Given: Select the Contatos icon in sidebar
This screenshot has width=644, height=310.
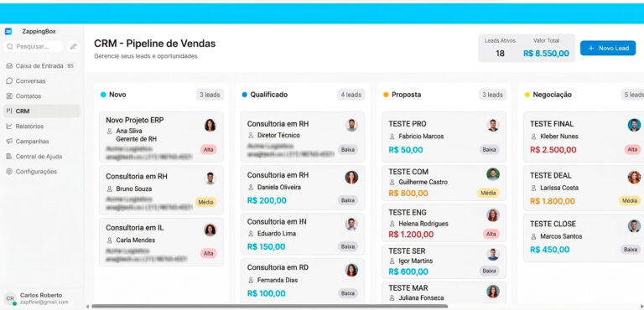Looking at the screenshot, I should tap(9, 96).
